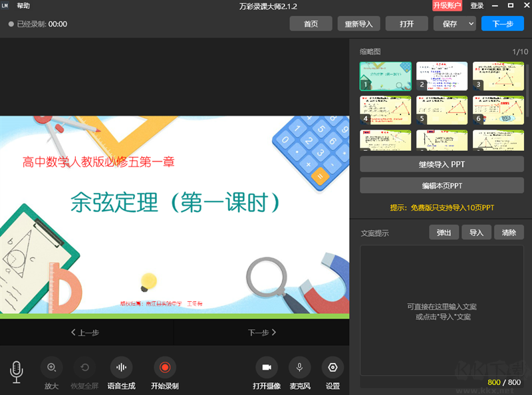The height and width of the screenshot is (395, 532).
Task: Click the 首页 home button
Action: 311,23
